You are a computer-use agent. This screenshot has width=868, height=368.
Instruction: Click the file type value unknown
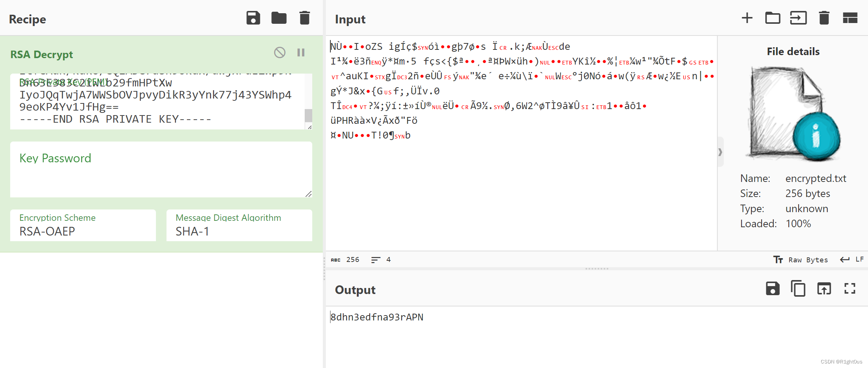pos(806,208)
